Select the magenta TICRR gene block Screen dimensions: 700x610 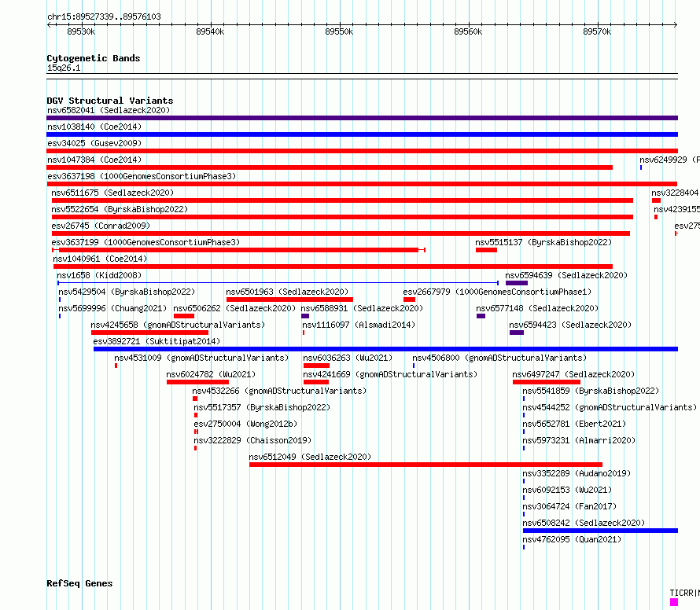point(674,602)
